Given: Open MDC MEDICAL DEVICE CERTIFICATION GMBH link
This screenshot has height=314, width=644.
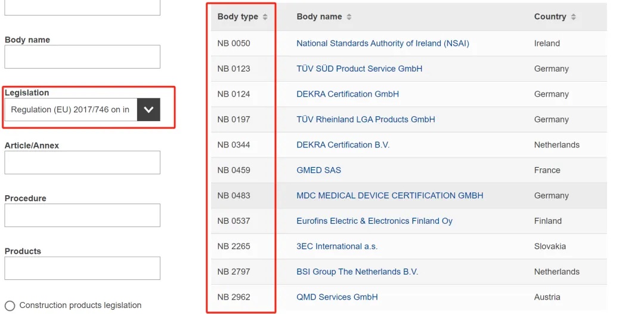Looking at the screenshot, I should click(390, 196).
